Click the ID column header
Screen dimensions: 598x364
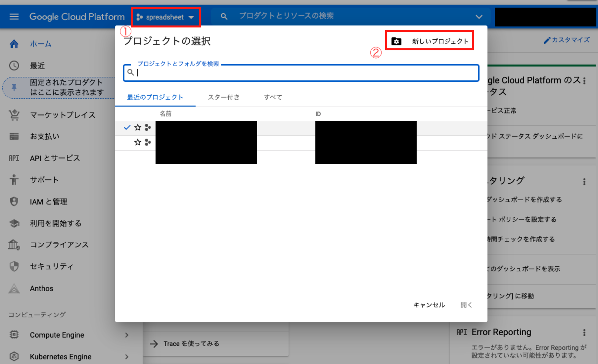(318, 114)
